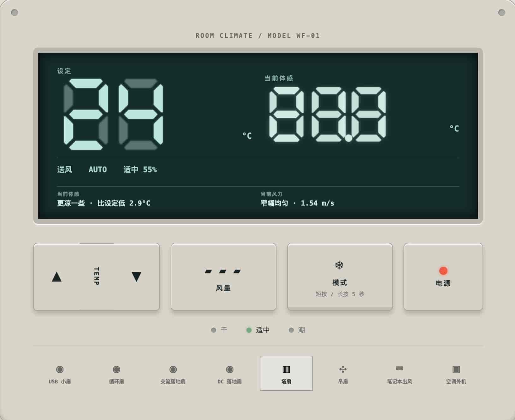Click the 窄幅均匀 · 1.54 m/s wind reading
The height and width of the screenshot is (420, 515).
[x=297, y=203]
